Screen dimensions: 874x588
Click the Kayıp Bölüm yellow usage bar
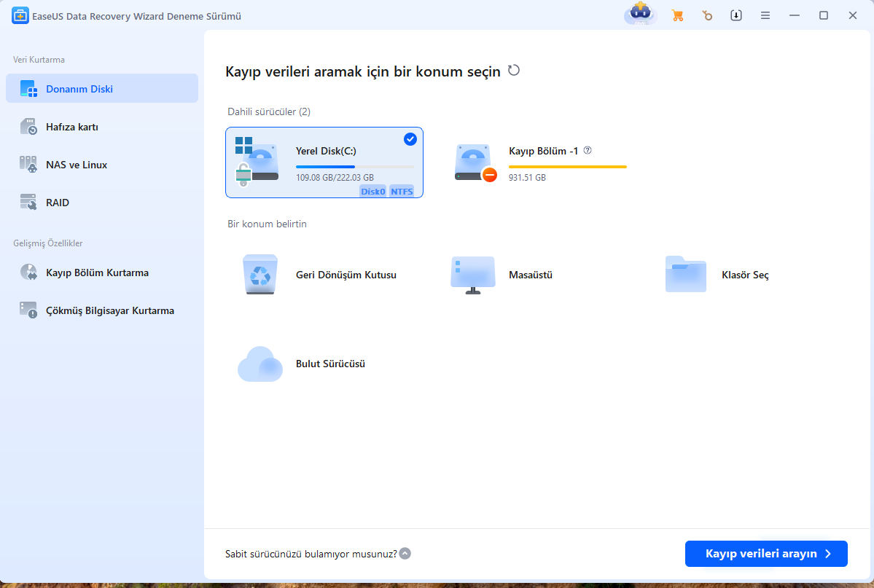567,167
